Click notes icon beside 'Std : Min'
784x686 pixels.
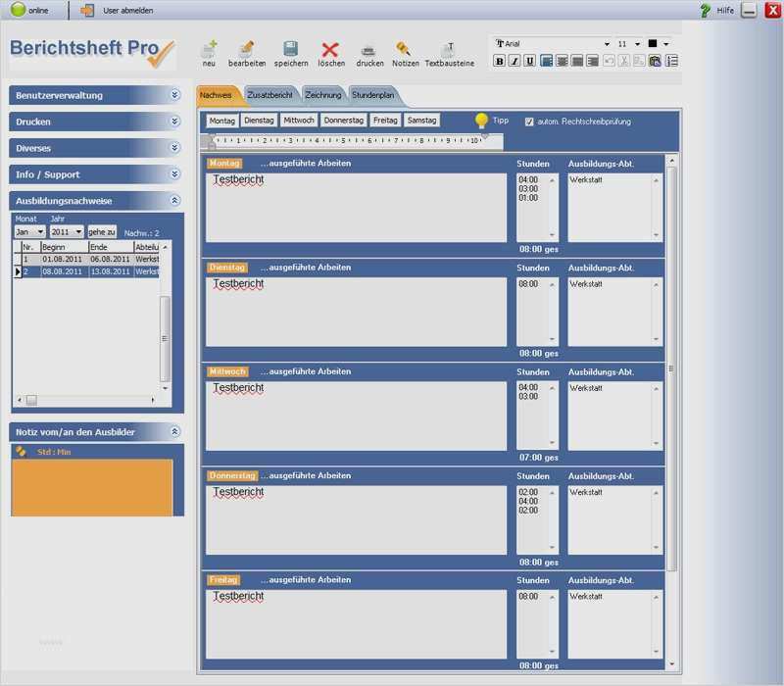[x=21, y=451]
